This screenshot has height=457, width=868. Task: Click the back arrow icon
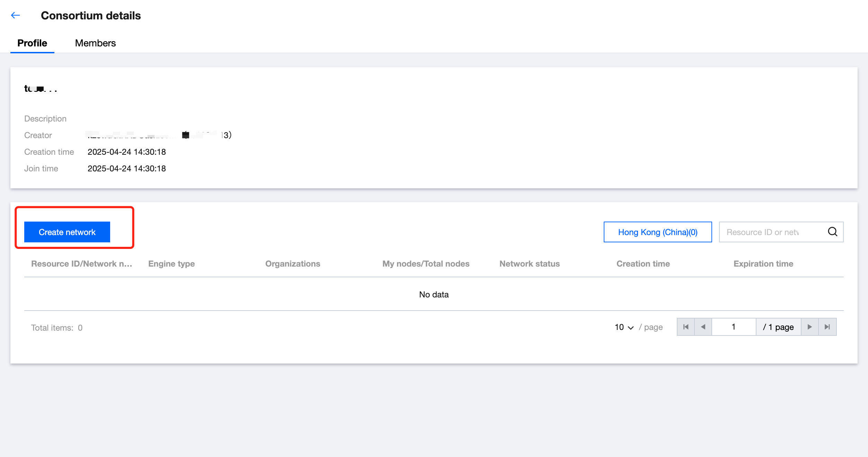[15, 15]
